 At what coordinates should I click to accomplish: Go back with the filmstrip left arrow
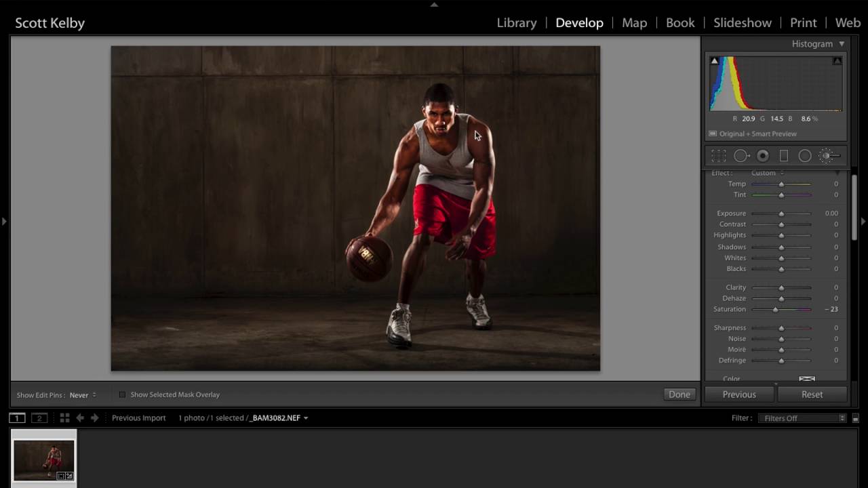click(x=80, y=418)
